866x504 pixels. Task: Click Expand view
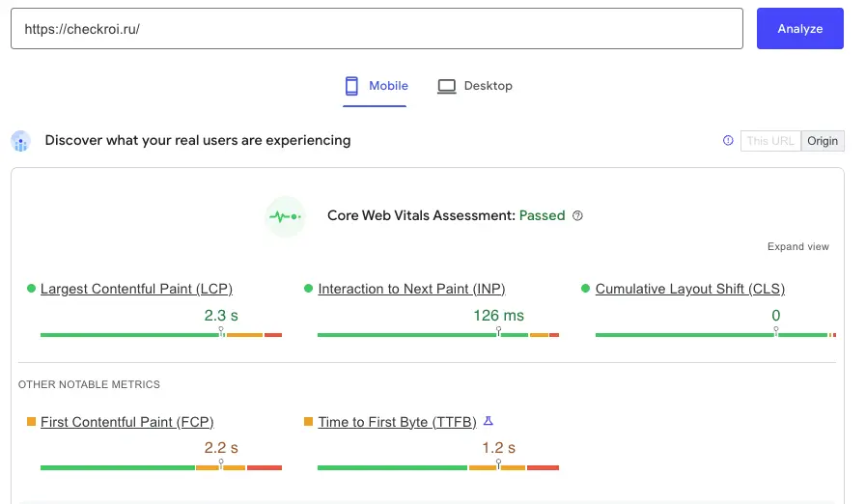pos(798,246)
